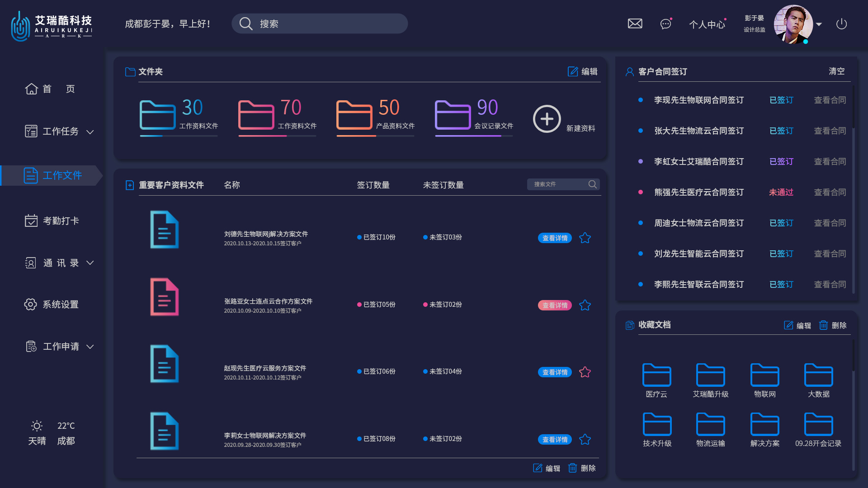Go to 首页 from the sidebar
This screenshot has width=868, height=488.
pos(50,89)
